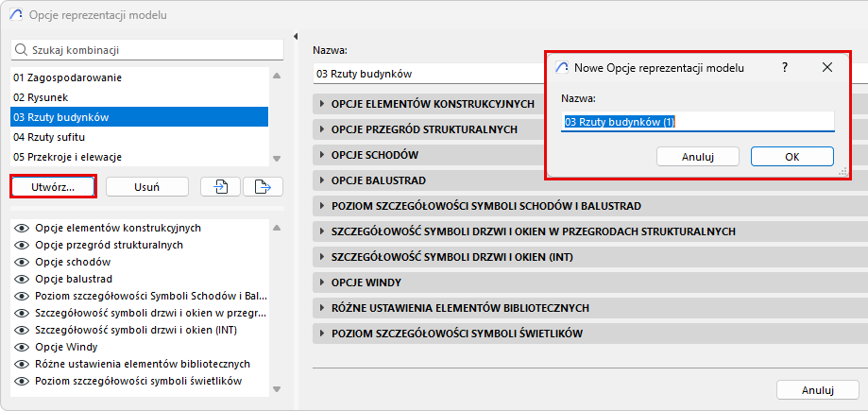Click the Archicad logo in the dialog title

pyautogui.click(x=563, y=68)
